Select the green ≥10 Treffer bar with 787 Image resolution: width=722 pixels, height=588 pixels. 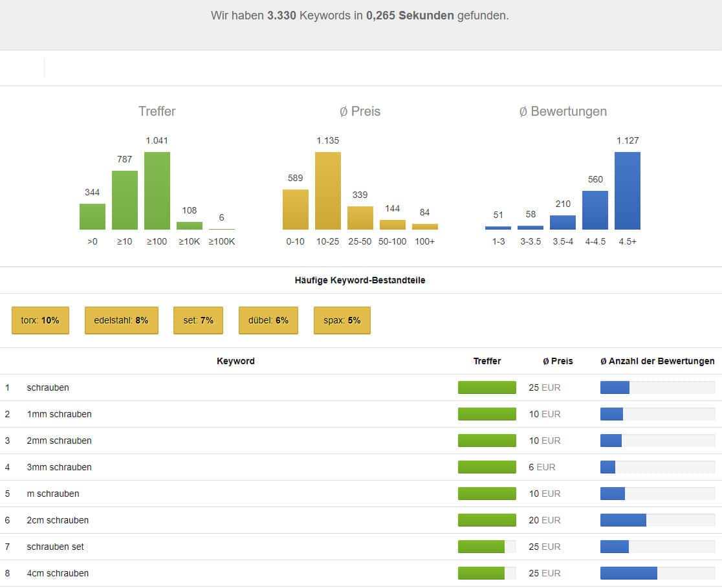pyautogui.click(x=124, y=200)
